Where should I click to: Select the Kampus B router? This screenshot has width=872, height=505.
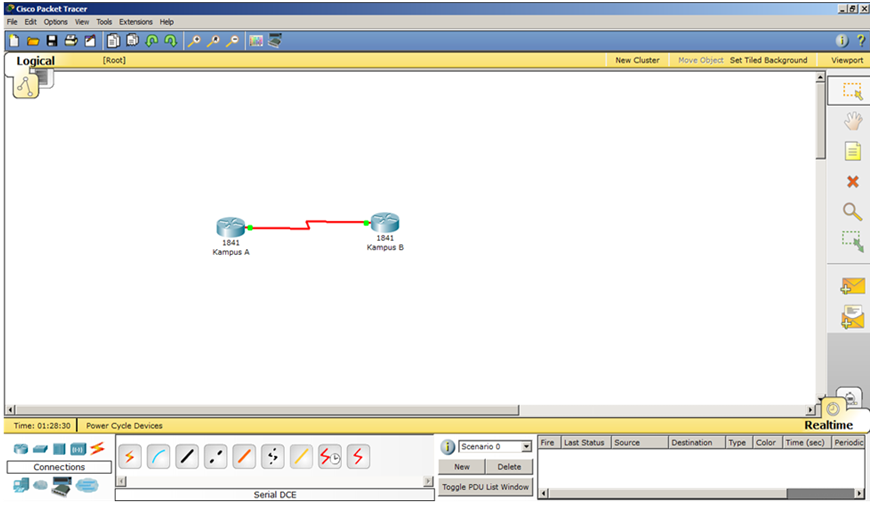click(x=385, y=222)
